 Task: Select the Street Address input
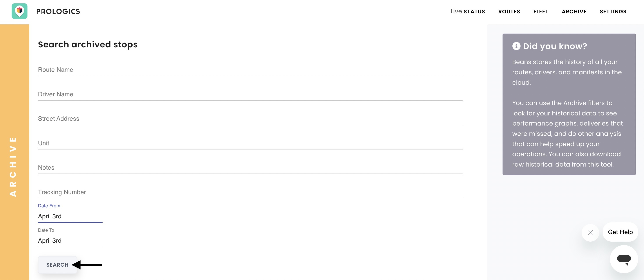point(250,119)
